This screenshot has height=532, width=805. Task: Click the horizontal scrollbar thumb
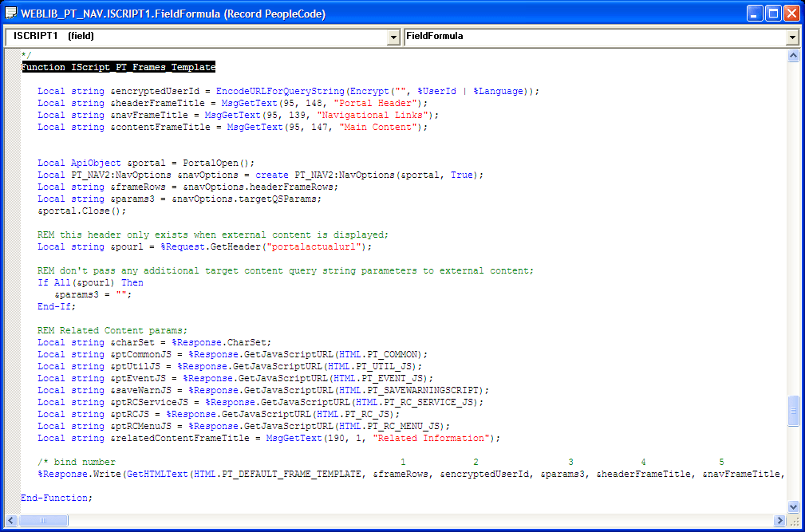(44, 520)
